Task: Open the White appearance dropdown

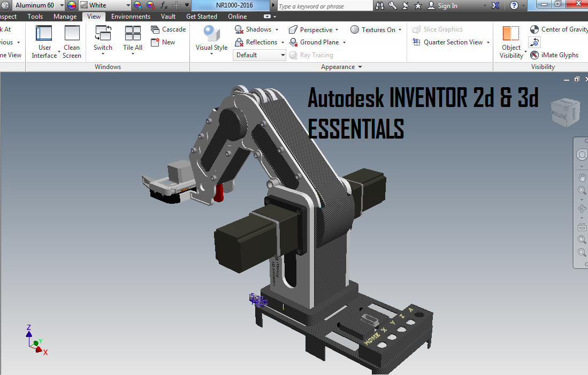Action: click(127, 5)
